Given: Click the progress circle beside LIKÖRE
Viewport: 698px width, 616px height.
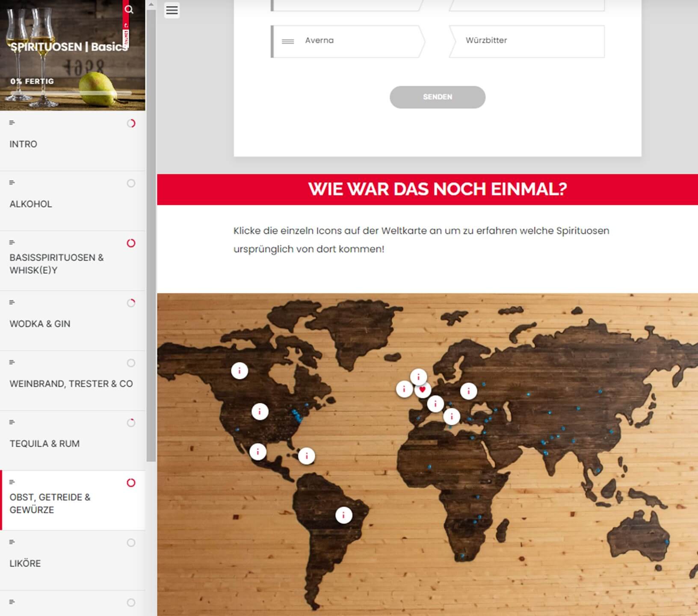Looking at the screenshot, I should (x=131, y=542).
